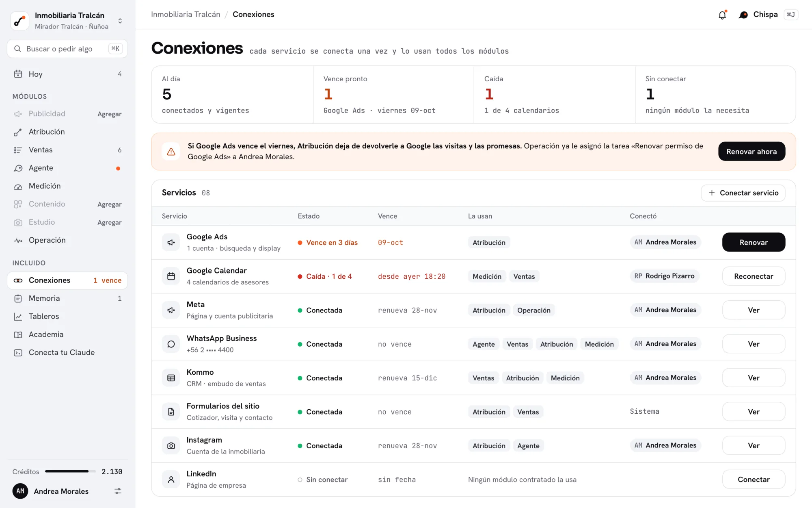Open Academia in the sidebar

67,334
